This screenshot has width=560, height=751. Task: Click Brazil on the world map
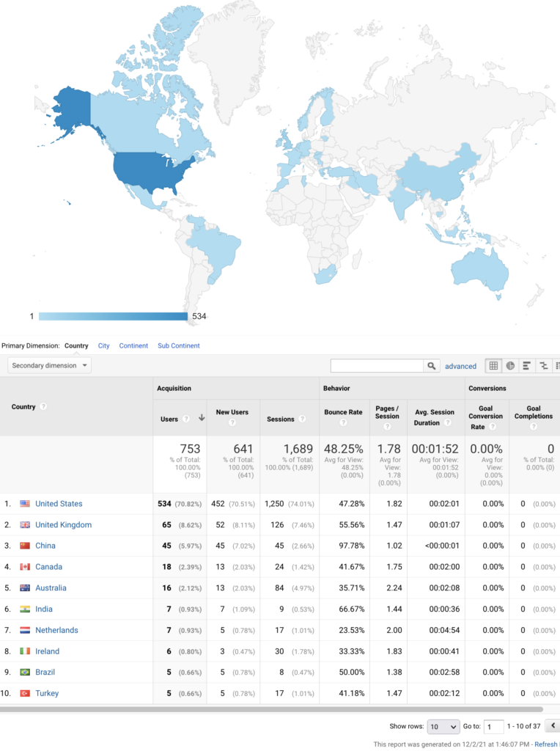[x=218, y=248]
